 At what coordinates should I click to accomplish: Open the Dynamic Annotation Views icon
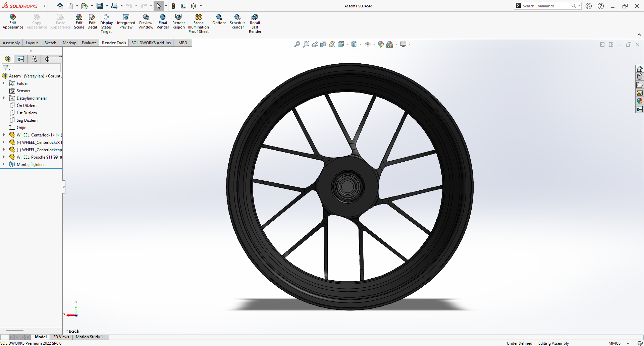(x=332, y=44)
